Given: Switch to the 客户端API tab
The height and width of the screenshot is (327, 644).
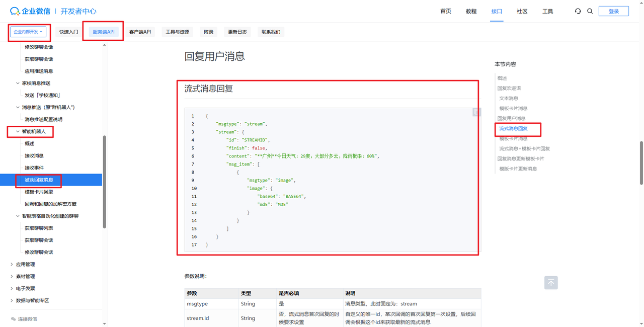Looking at the screenshot, I should point(140,32).
